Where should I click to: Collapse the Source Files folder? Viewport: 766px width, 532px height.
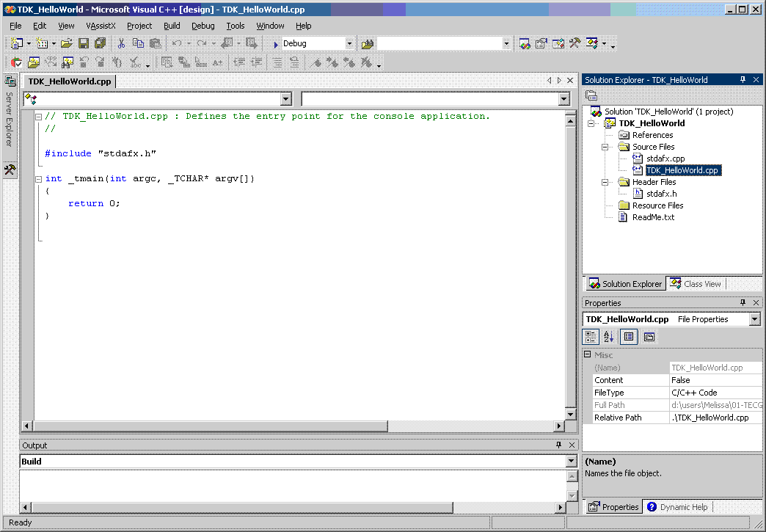(605, 147)
